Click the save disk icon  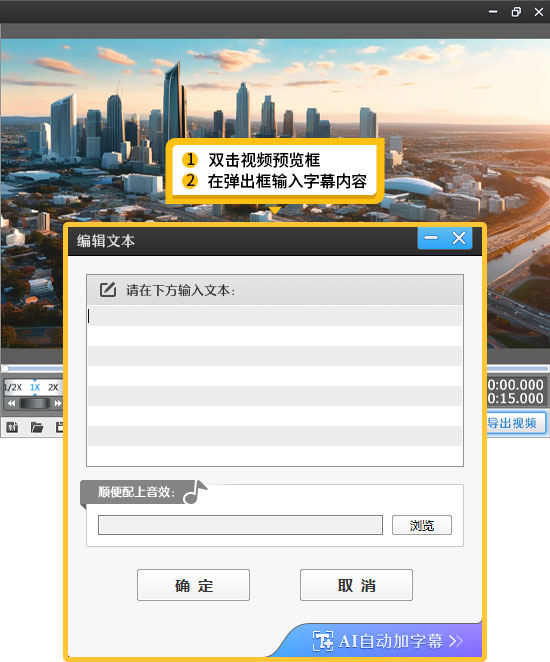point(60,427)
